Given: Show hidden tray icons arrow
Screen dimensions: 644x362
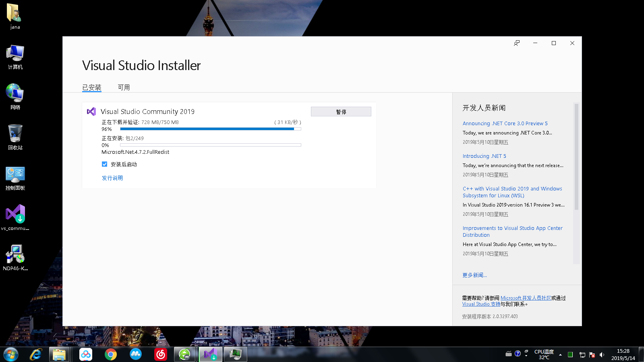Looking at the screenshot, I should [560, 355].
